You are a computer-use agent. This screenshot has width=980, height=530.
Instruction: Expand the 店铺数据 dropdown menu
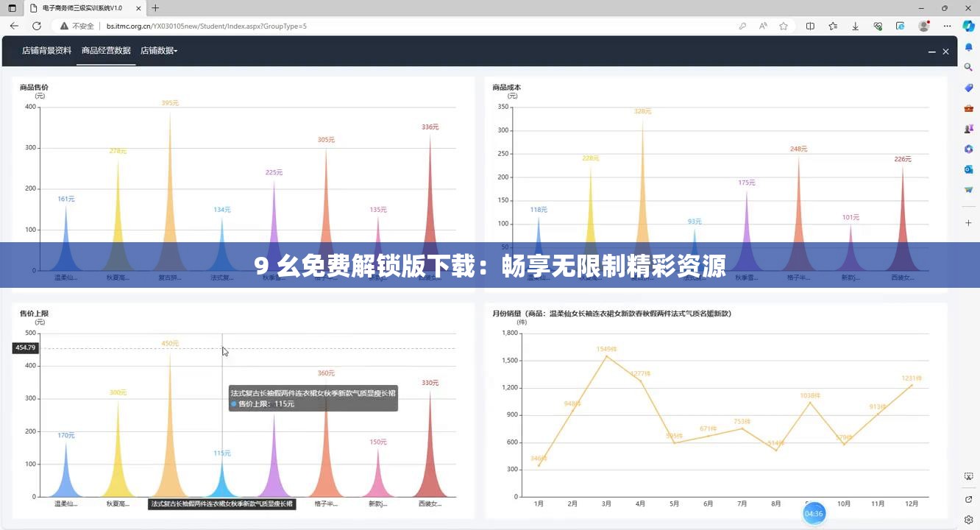(x=159, y=51)
